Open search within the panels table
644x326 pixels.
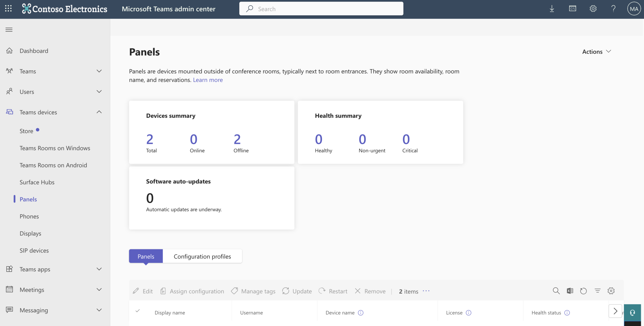[x=556, y=291]
